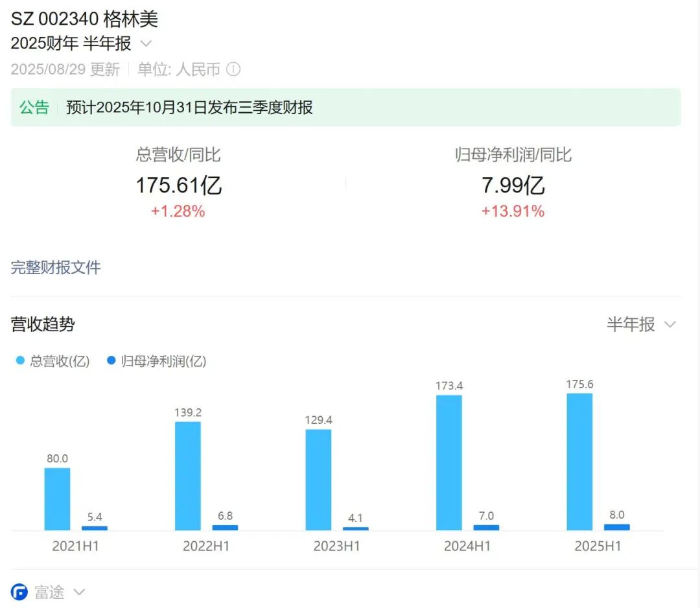Open the 完整财报文件 link
Image resolution: width=700 pixels, height=608 pixels.
click(56, 268)
